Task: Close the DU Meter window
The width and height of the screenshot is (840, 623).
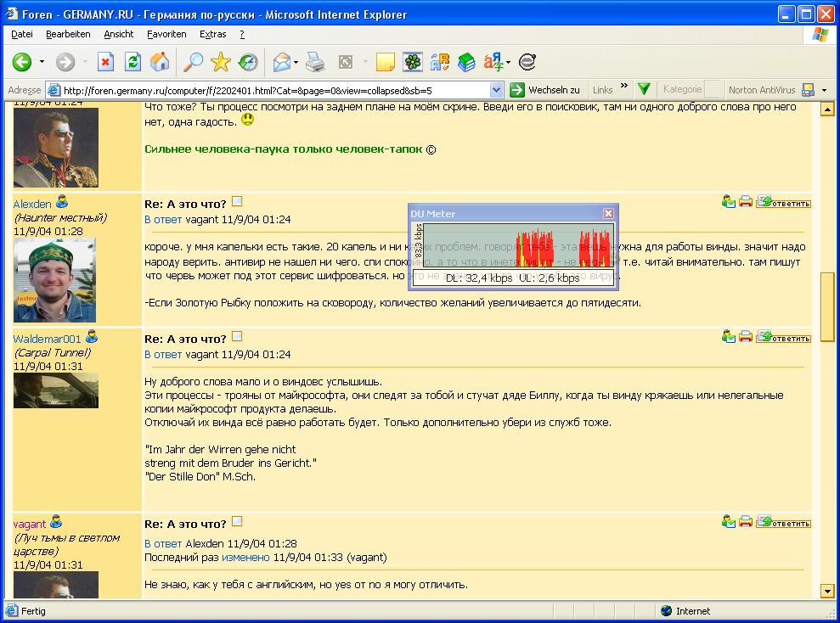Action: pyautogui.click(x=608, y=214)
